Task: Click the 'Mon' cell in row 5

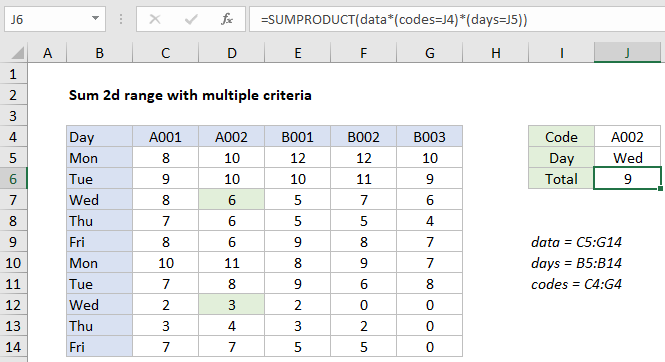Action: (99, 158)
